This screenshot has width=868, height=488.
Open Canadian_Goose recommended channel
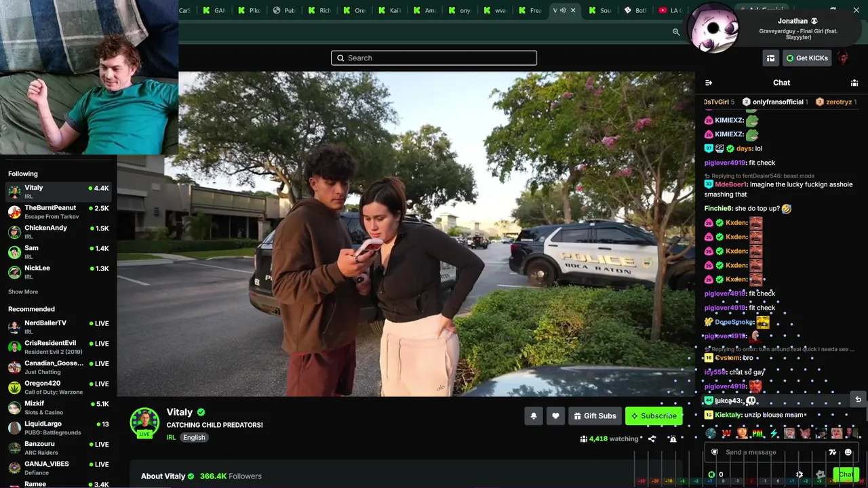tap(58, 367)
